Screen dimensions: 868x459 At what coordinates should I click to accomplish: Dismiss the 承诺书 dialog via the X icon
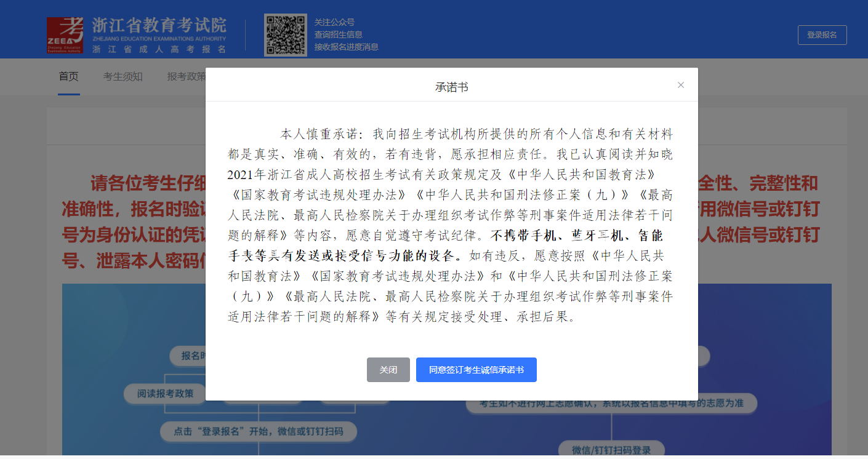(x=681, y=85)
